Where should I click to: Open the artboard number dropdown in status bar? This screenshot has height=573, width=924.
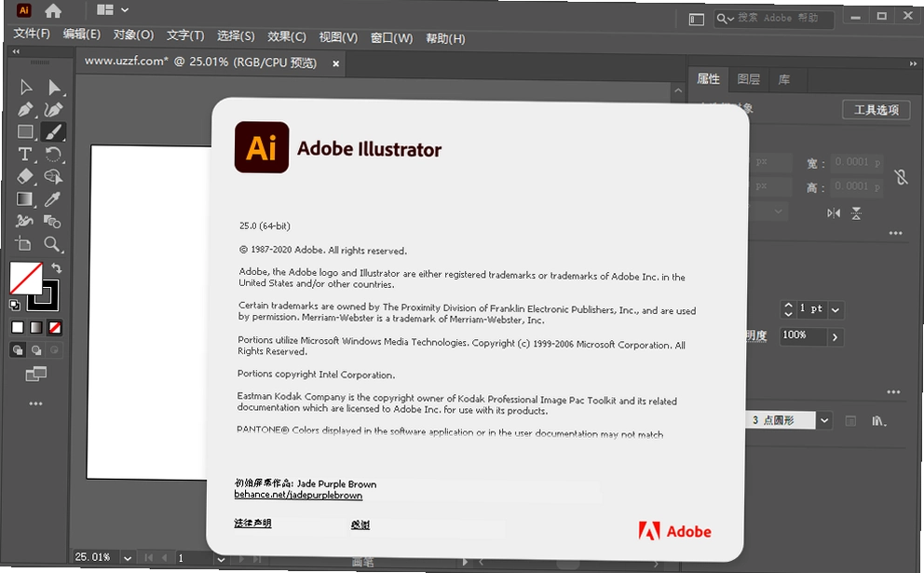(x=221, y=559)
